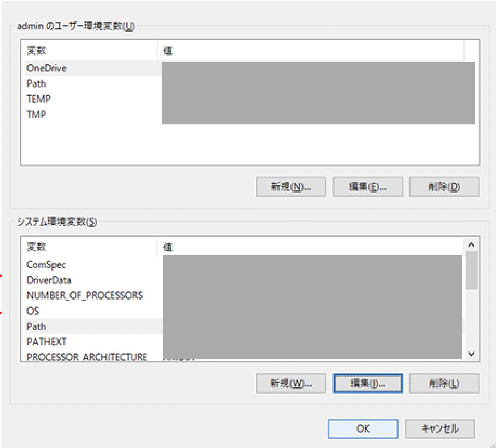Confirm the dialog with OK
The image size is (496, 448).
click(x=363, y=429)
